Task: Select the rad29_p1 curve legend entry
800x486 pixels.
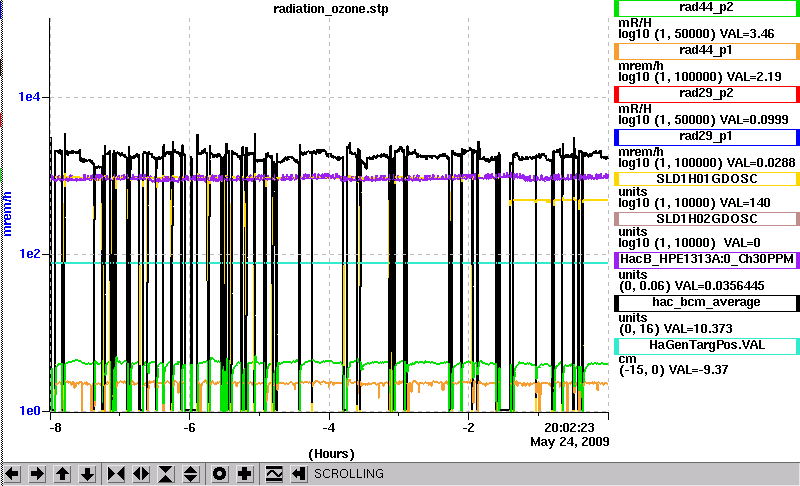Action: [707, 137]
